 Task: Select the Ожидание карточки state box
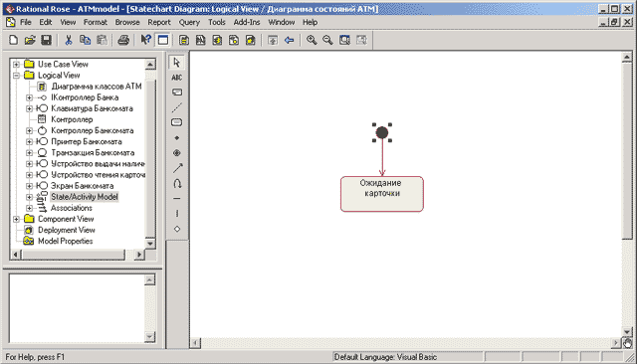click(382, 194)
